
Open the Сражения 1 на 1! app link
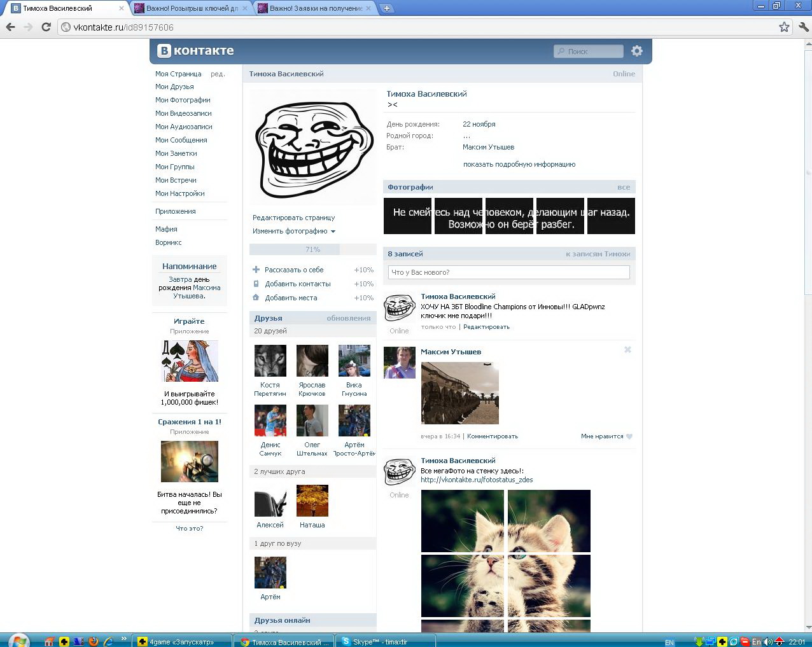190,422
